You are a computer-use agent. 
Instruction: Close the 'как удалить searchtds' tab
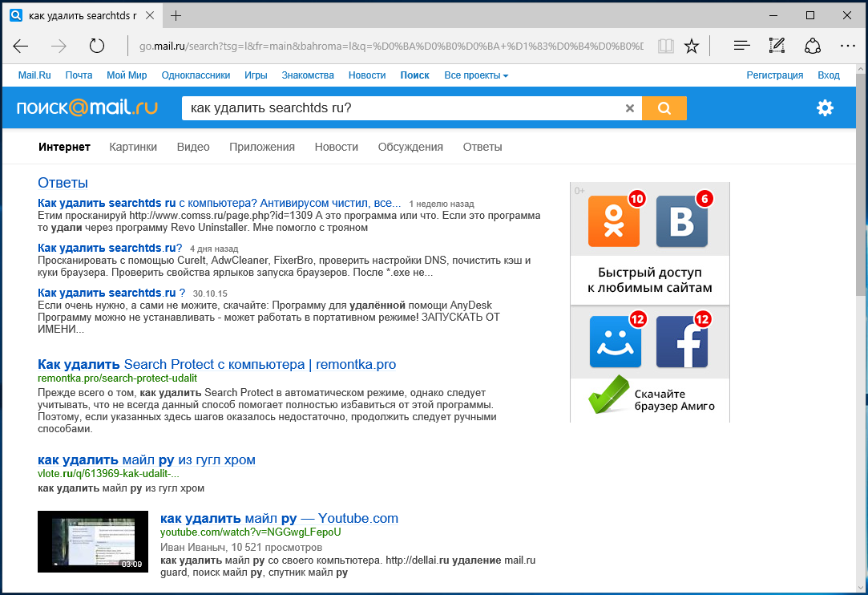pos(150,15)
